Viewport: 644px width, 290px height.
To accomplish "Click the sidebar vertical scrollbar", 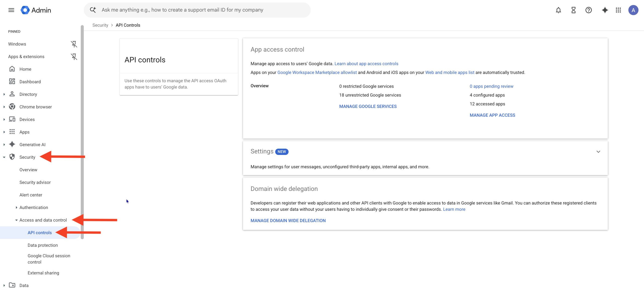I will coord(82,132).
